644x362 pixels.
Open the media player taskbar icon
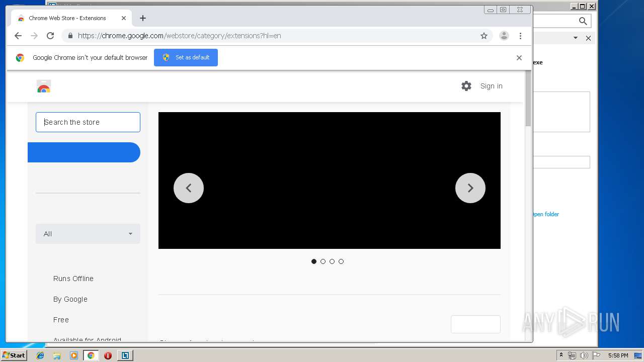(x=74, y=355)
